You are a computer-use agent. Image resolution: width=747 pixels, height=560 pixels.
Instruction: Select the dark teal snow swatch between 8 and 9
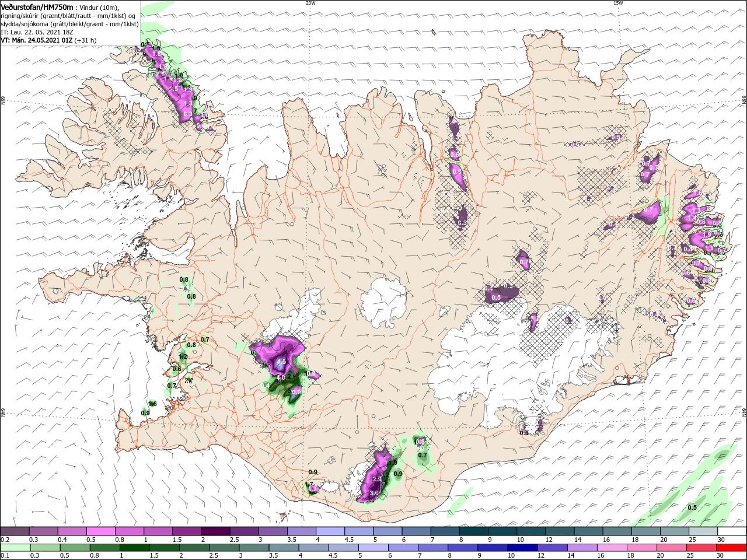point(473,531)
